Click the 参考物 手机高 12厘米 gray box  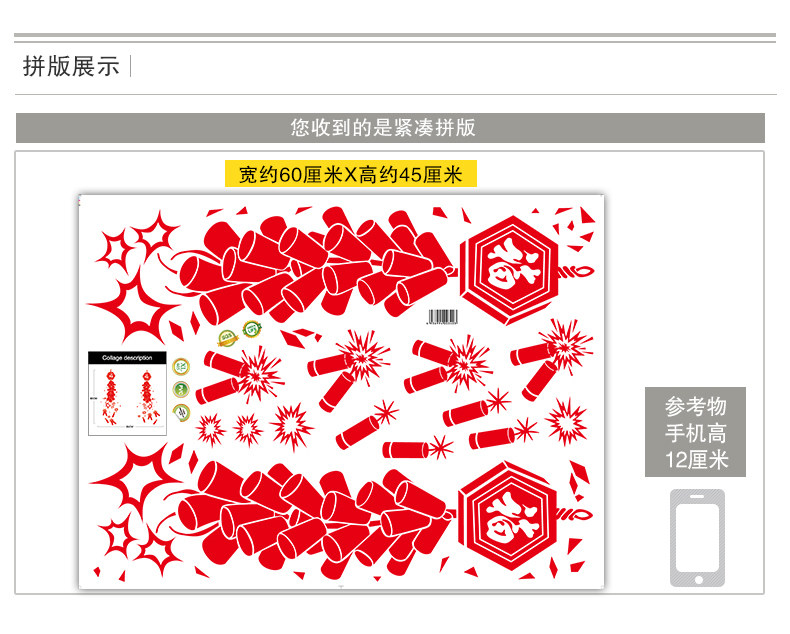(695, 432)
